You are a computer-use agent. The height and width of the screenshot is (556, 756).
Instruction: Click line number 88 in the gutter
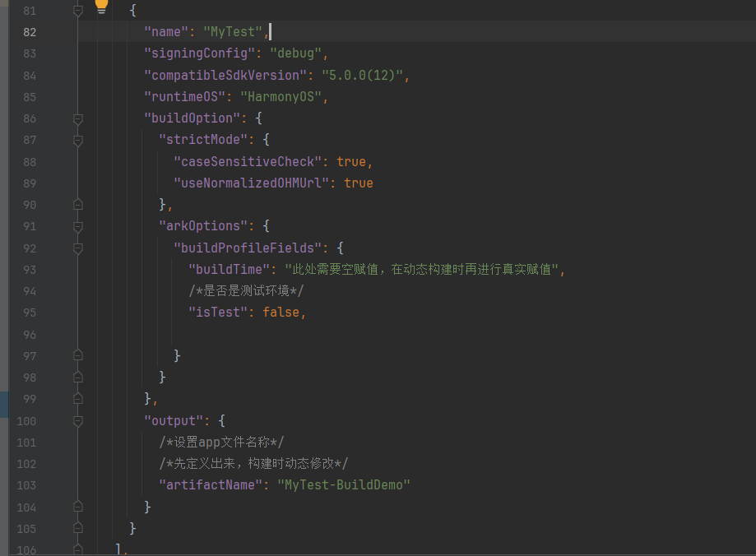29,161
